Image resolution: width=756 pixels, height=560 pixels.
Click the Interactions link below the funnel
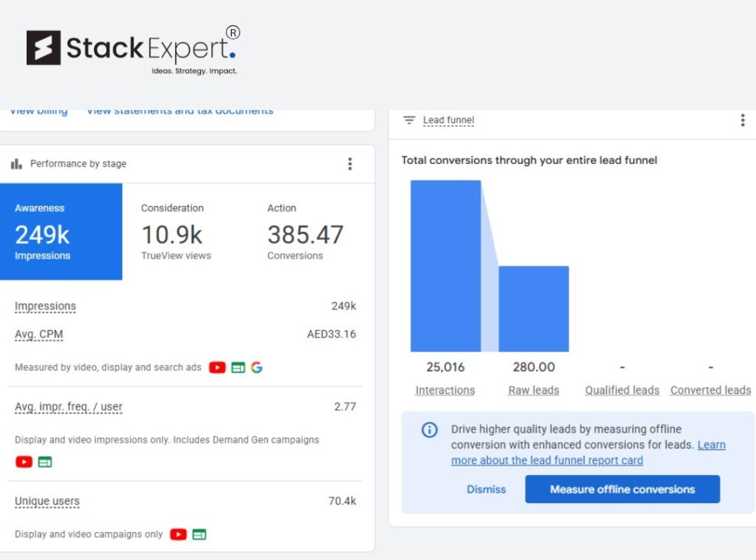click(x=444, y=389)
